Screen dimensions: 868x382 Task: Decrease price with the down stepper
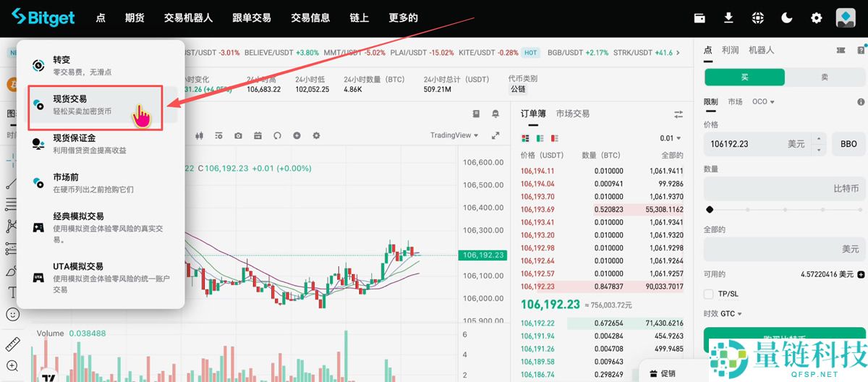pos(819,150)
